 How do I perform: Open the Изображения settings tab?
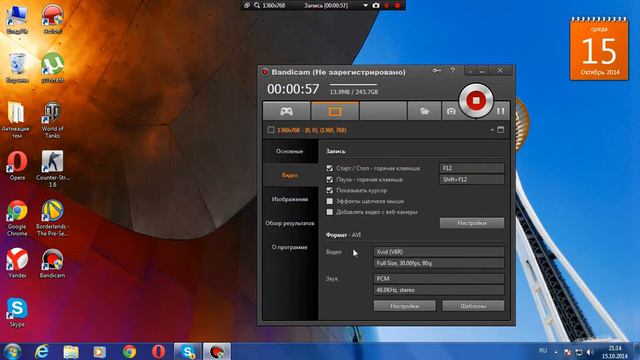[x=290, y=199]
